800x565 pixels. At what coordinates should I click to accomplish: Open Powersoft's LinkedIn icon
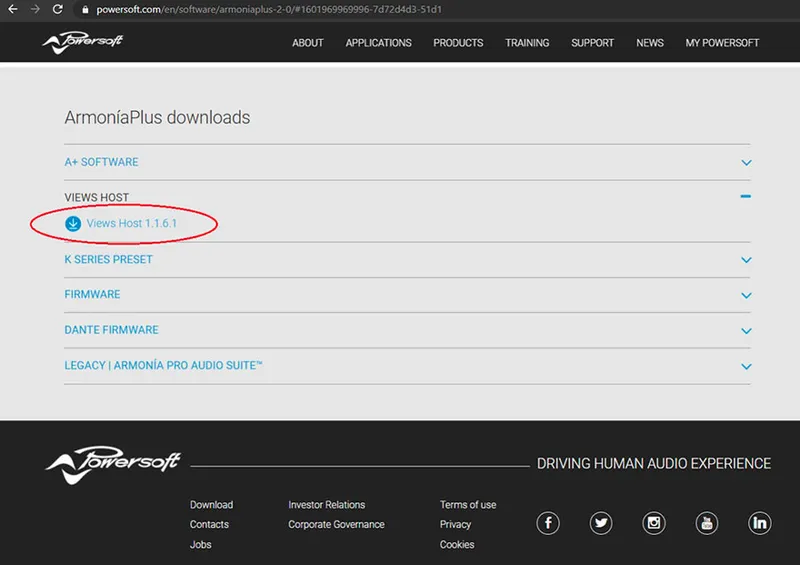point(760,523)
